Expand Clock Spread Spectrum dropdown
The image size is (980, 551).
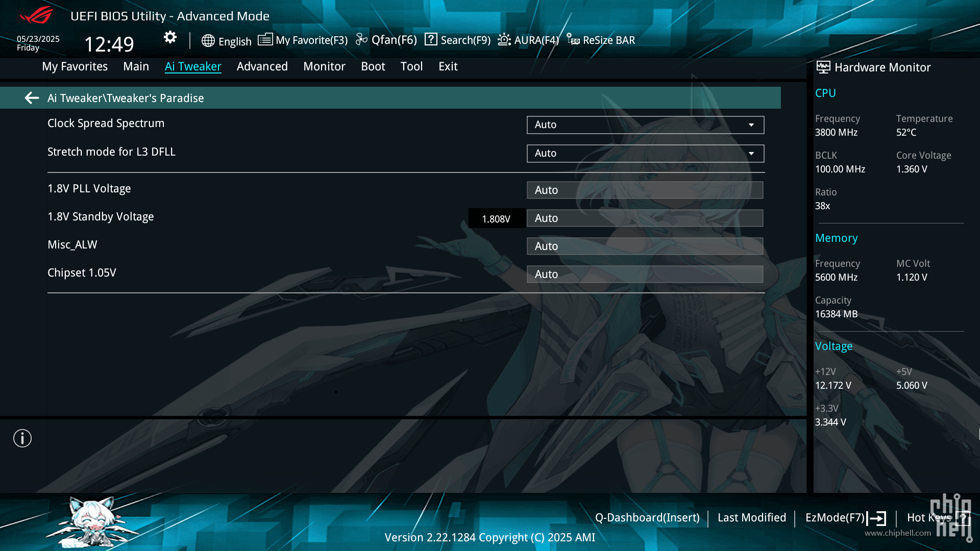645,125
